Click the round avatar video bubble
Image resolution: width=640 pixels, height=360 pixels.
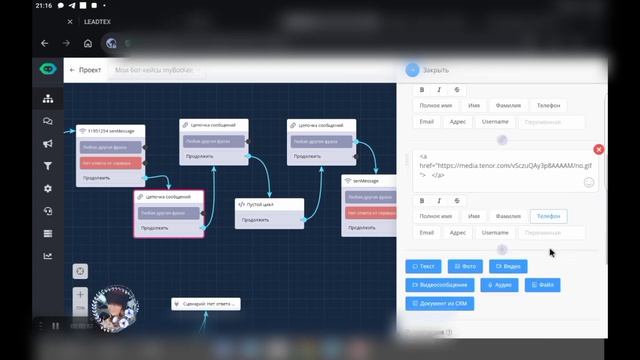tap(115, 309)
